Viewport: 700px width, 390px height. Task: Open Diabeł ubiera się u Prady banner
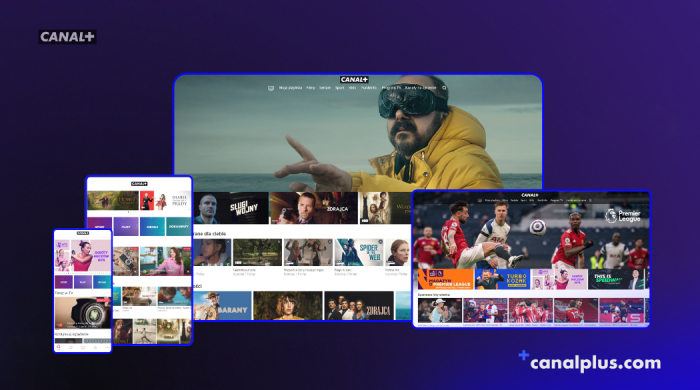[x=166, y=200]
